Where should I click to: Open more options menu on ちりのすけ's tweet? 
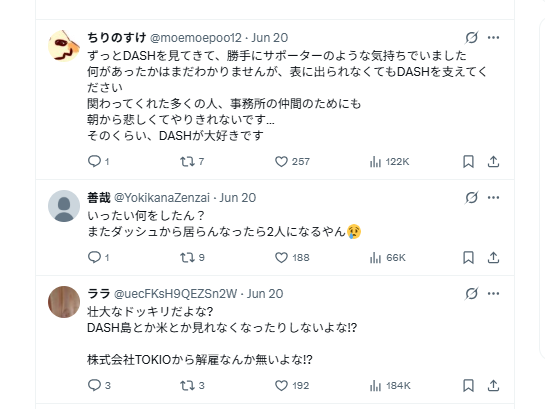(x=493, y=38)
